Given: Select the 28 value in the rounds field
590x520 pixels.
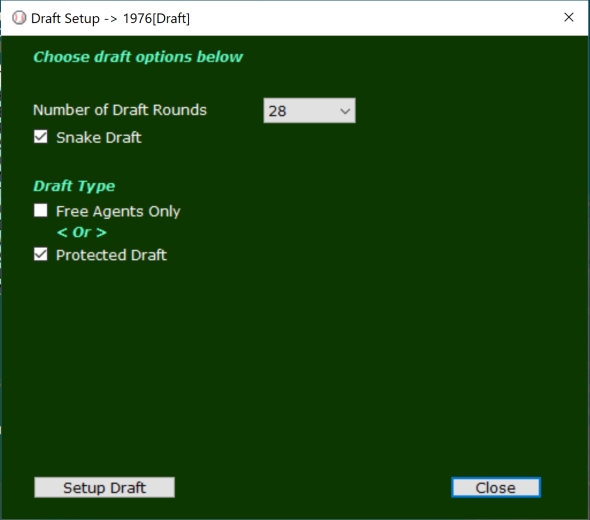Looking at the screenshot, I should tap(277, 111).
